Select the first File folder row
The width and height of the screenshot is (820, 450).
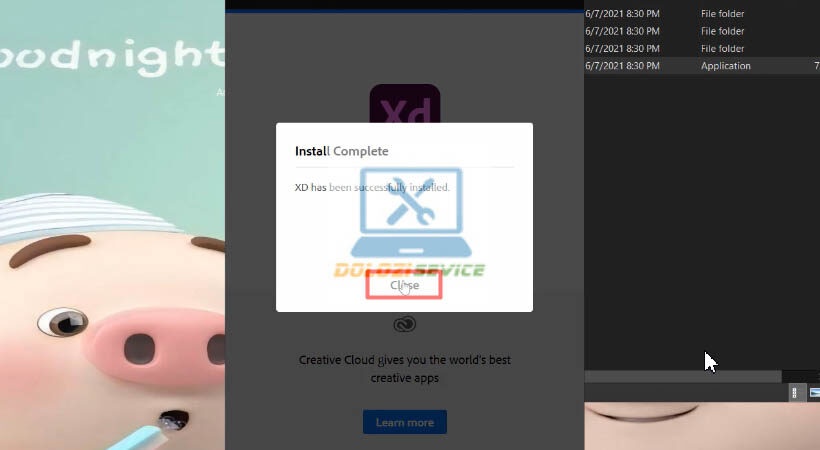tap(702, 14)
